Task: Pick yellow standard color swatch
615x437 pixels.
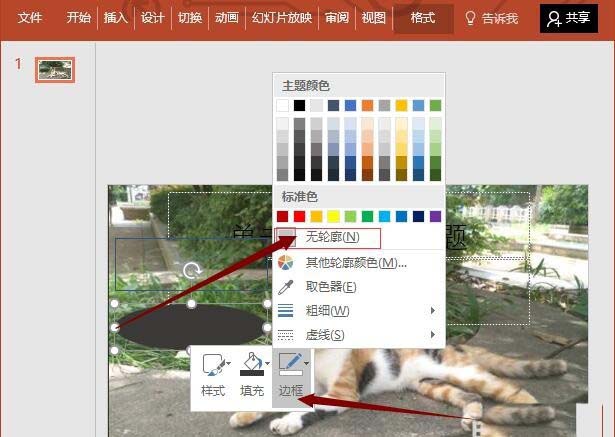Action: (333, 216)
